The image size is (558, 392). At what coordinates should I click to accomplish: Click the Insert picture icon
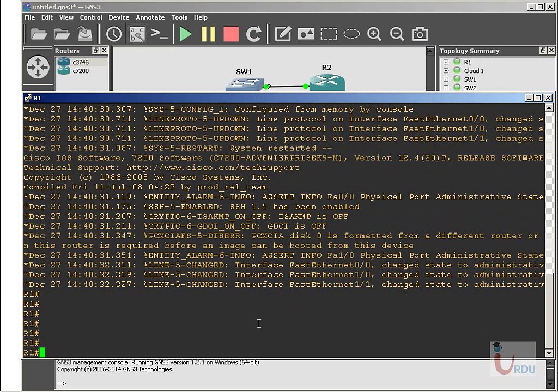pyautogui.click(x=306, y=34)
